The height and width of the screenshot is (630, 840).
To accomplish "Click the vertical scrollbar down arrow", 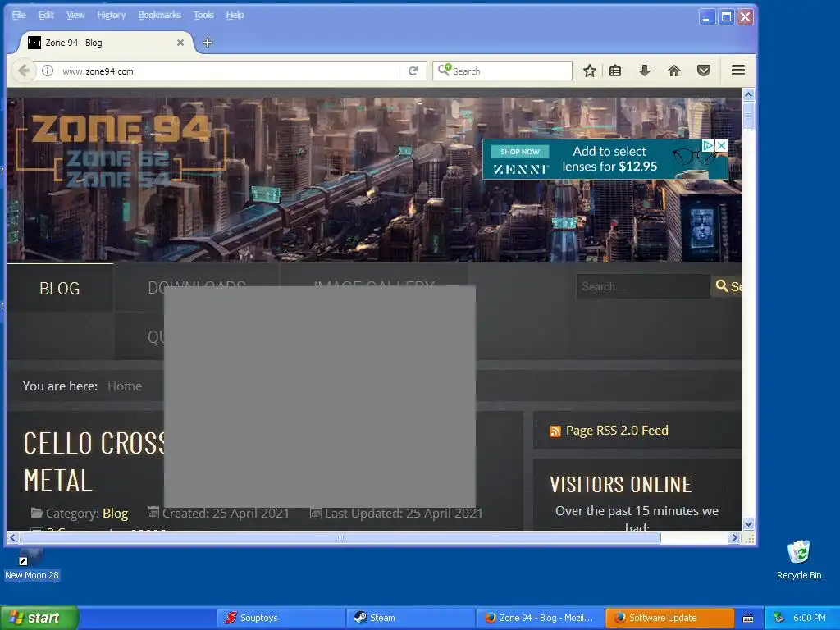I will point(748,523).
